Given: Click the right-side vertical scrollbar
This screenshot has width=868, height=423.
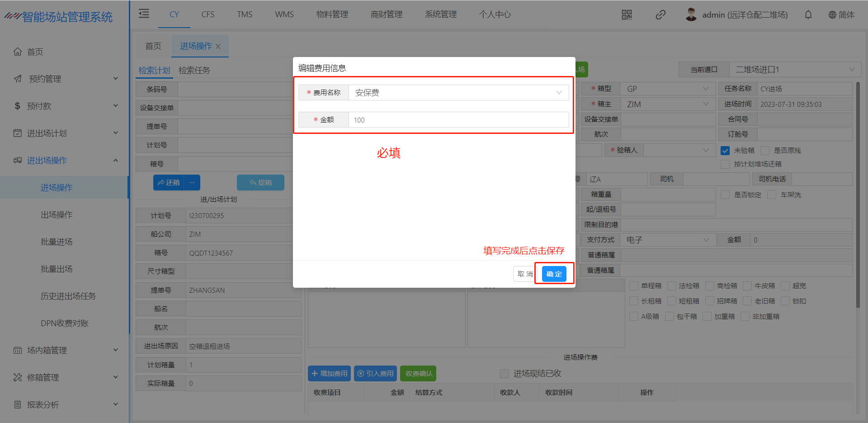Looking at the screenshot, I should (x=858, y=195).
